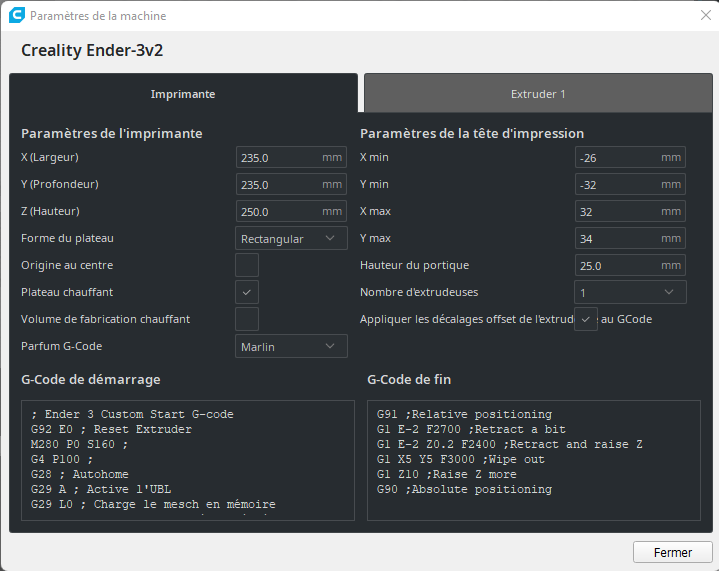Click the 'G29 A ; Active l'UBL' line
This screenshot has height=571, width=719.
(101, 489)
